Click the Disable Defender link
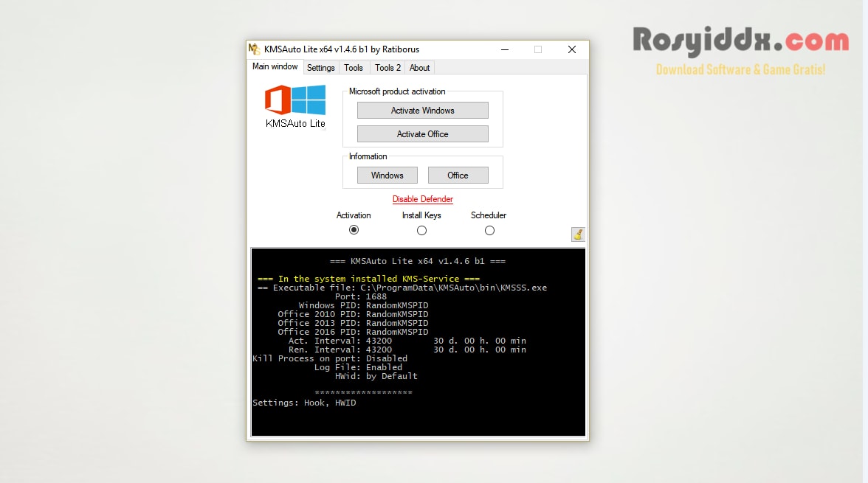 423,199
